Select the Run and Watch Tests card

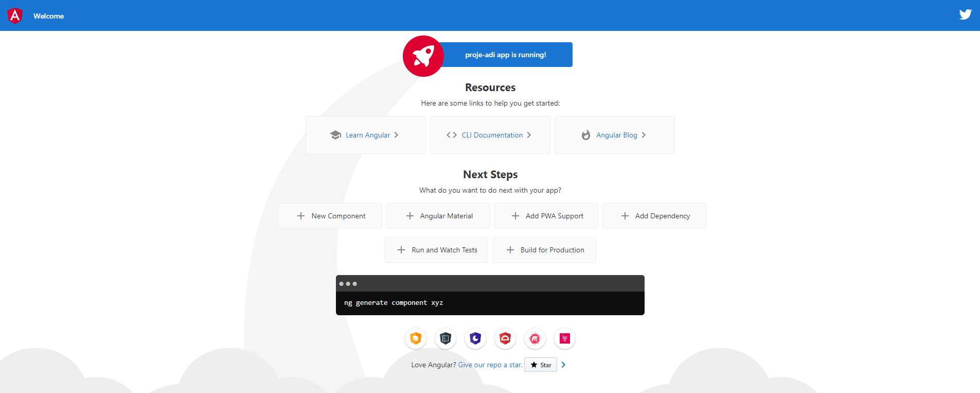tap(436, 250)
